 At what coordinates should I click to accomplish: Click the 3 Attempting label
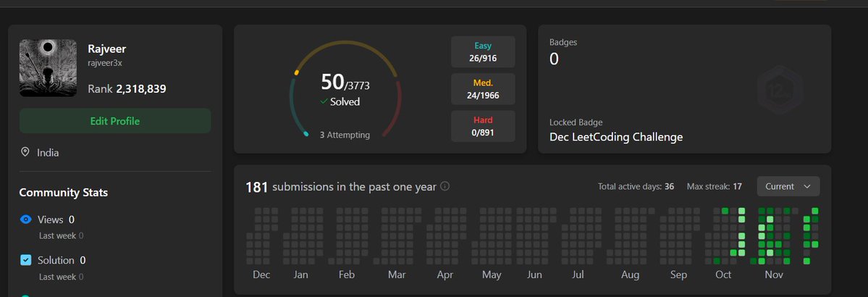345,135
